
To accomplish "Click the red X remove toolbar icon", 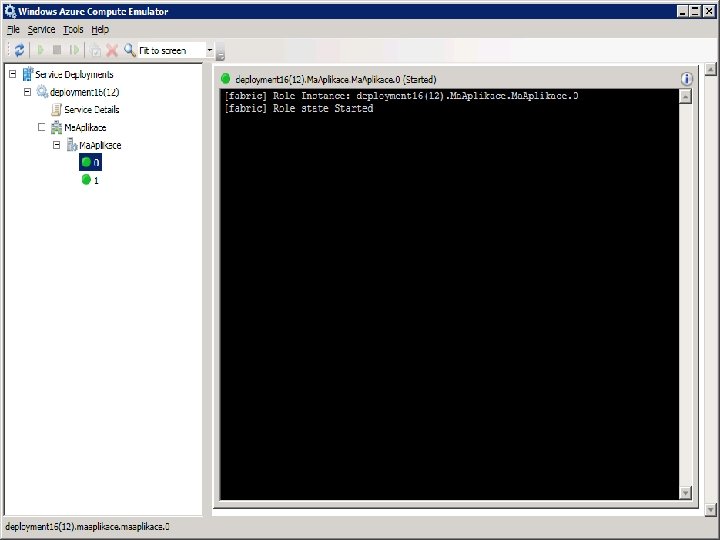I will pyautogui.click(x=112, y=50).
